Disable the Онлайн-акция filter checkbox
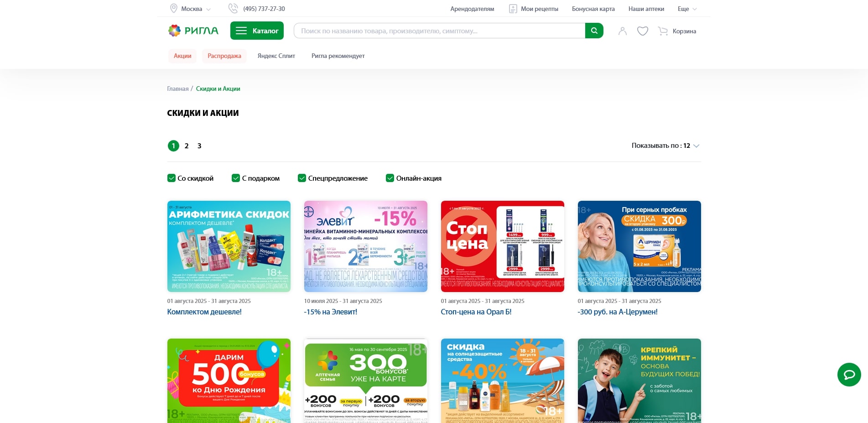Screen dimensions: 868x423 [390, 178]
